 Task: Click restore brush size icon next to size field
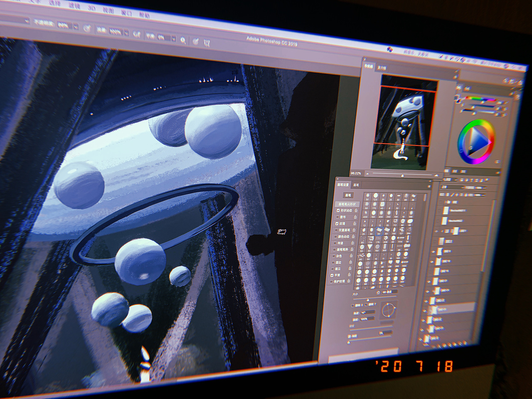tap(377, 292)
